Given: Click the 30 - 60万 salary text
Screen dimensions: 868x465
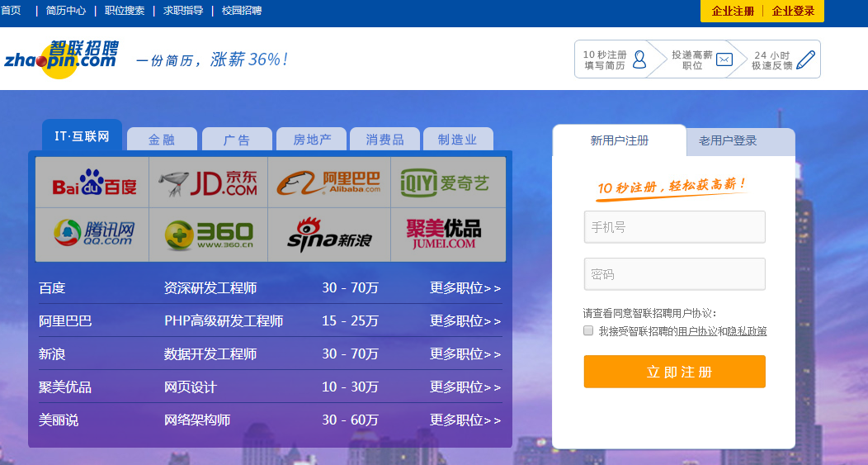Looking at the screenshot, I should pyautogui.click(x=350, y=420).
